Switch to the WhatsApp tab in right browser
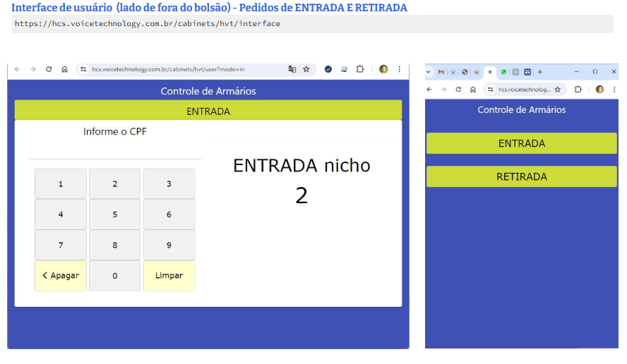627x364 pixels. 504,72
